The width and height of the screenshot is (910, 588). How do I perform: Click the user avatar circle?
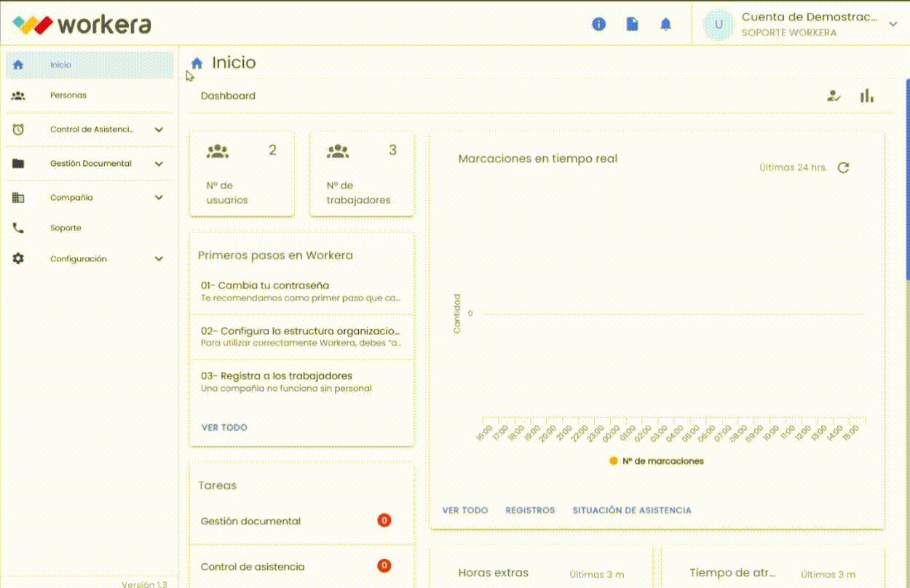[x=719, y=25]
